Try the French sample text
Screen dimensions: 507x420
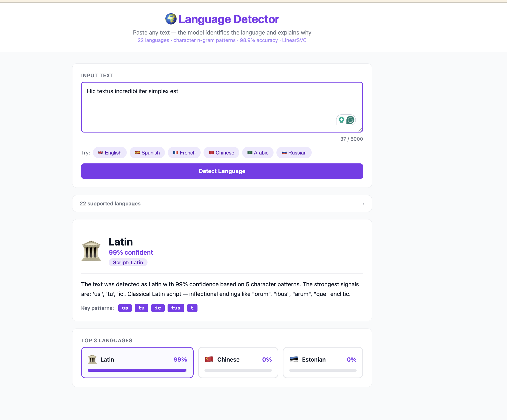point(184,153)
